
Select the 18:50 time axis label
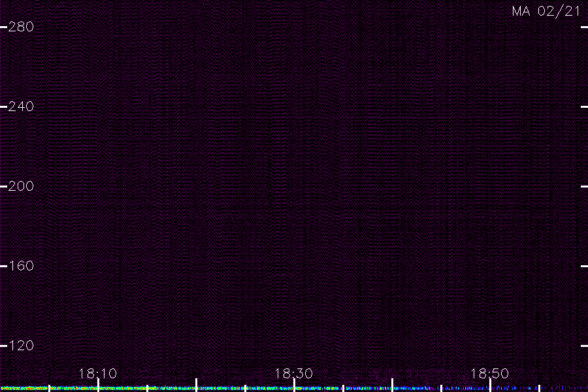click(490, 374)
